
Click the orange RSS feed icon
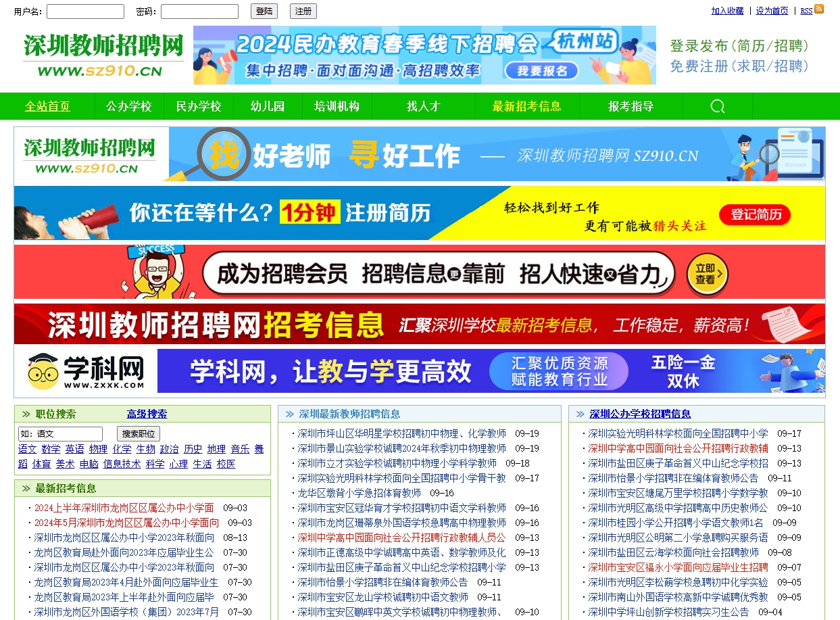click(x=819, y=9)
